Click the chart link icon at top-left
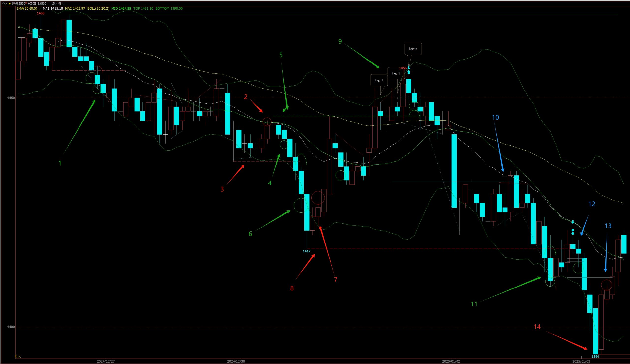This screenshot has width=630, height=364. (4, 3)
